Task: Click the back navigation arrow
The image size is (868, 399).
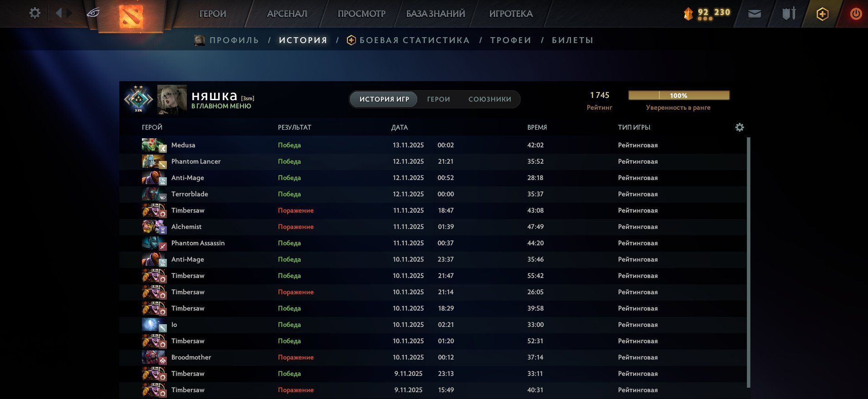Action: point(59,13)
